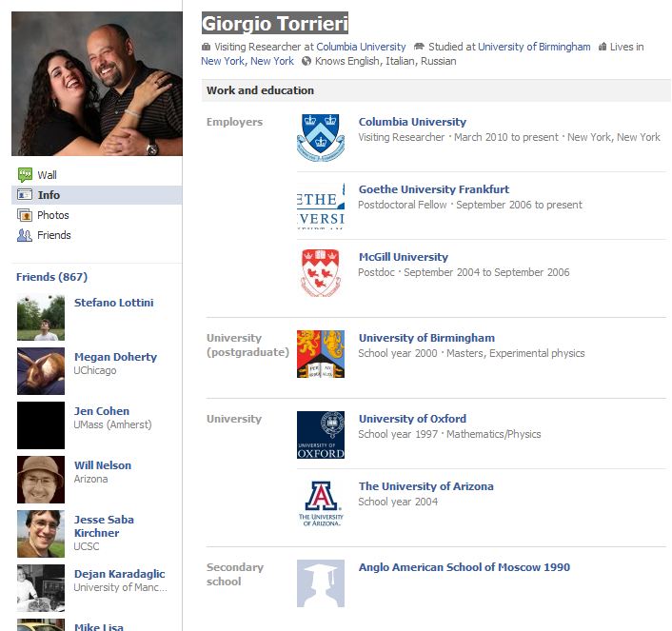Click the University of Birmingham crest icon
Screen dimensions: 672x631
click(x=321, y=354)
